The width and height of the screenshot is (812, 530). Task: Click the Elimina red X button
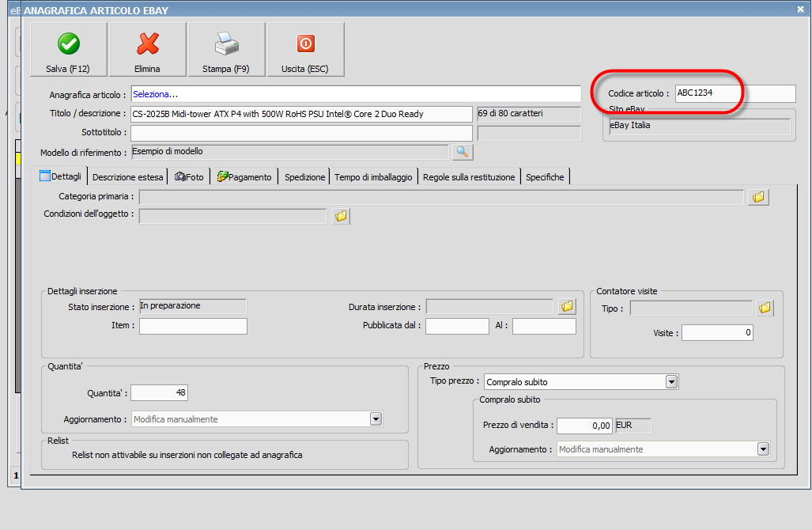coord(148,50)
